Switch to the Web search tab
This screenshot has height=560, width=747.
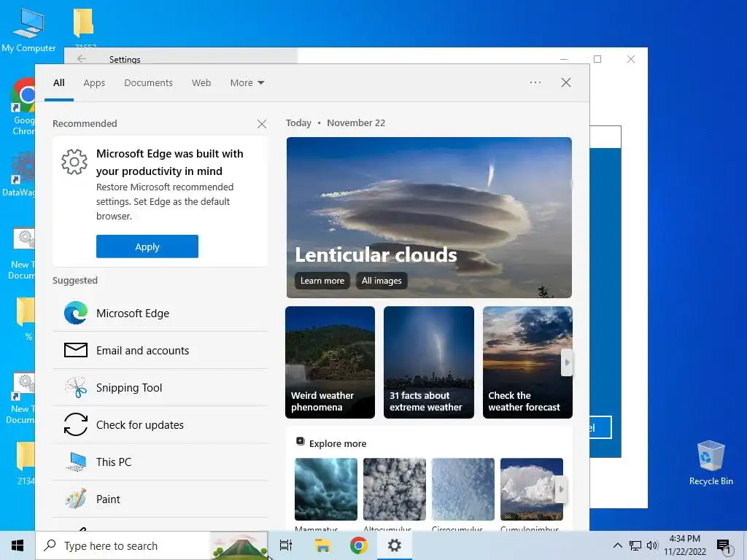click(201, 83)
